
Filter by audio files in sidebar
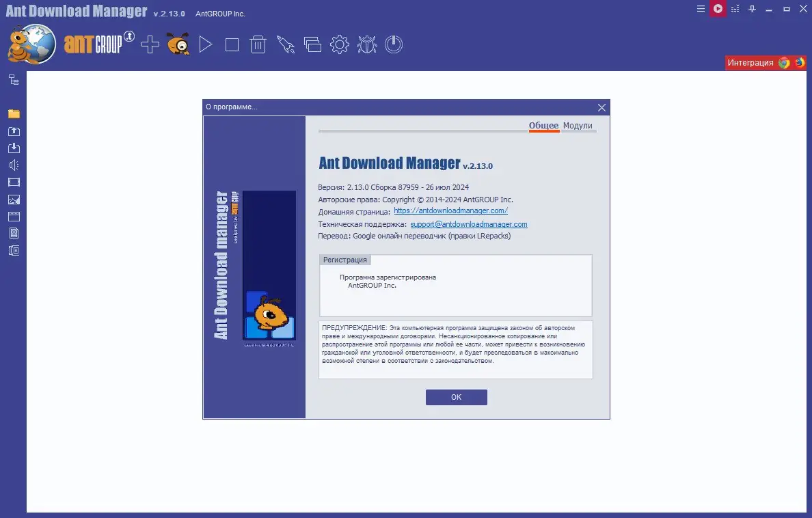14,165
